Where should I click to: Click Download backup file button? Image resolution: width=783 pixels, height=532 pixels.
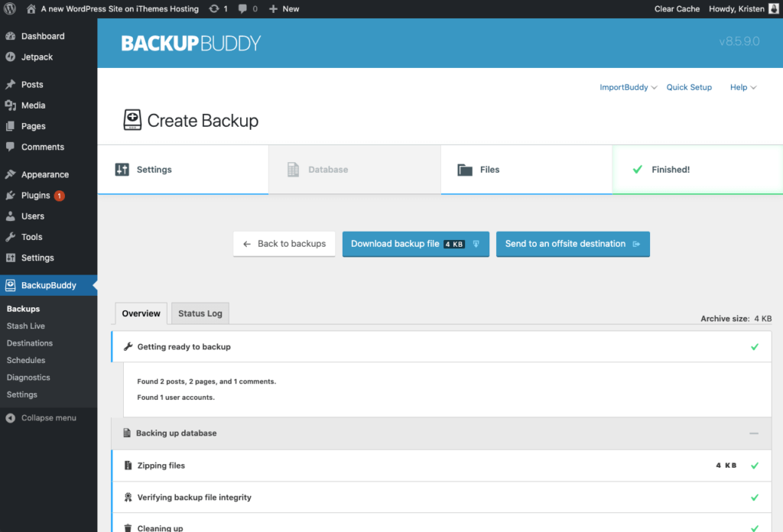(415, 244)
